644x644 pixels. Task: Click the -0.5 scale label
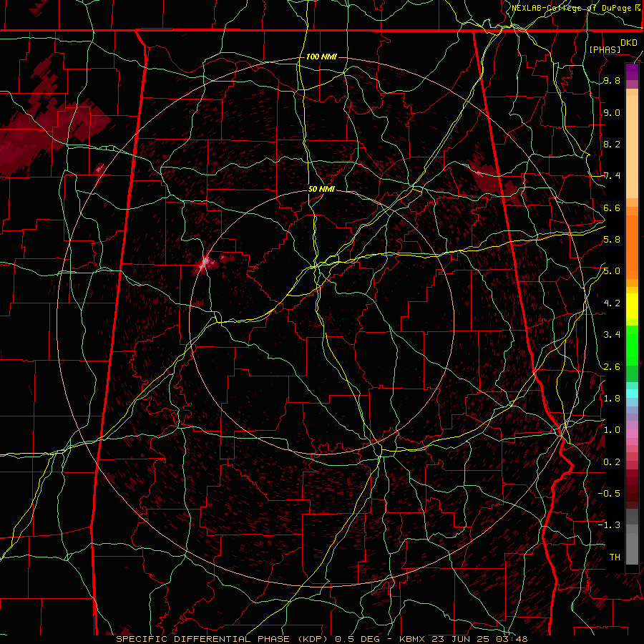click(609, 494)
